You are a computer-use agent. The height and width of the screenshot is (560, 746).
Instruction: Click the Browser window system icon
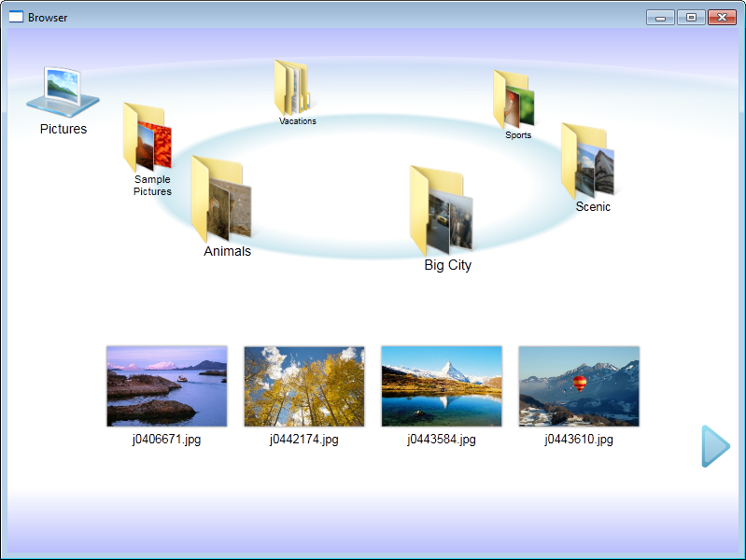[x=16, y=17]
